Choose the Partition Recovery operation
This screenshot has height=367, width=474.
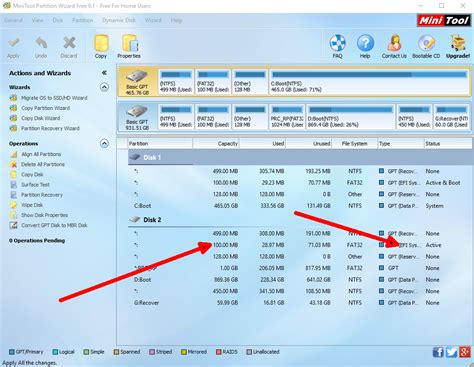pos(36,195)
